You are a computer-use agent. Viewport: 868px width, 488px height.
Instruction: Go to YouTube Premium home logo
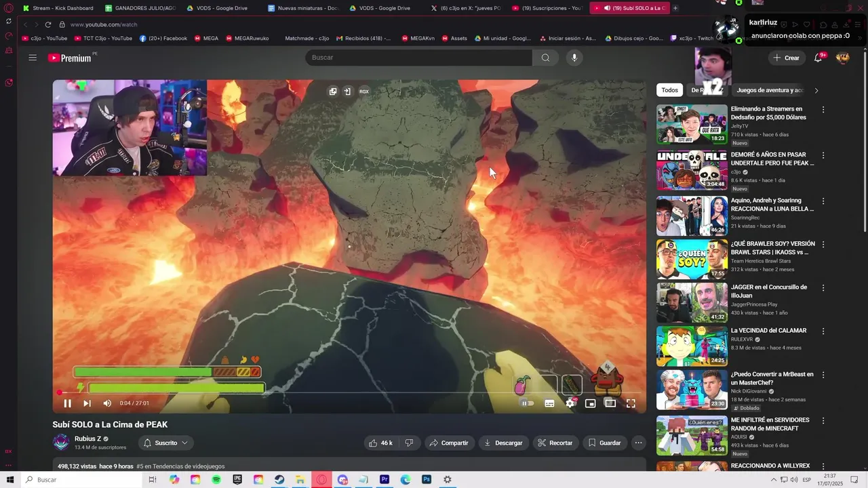coord(70,58)
